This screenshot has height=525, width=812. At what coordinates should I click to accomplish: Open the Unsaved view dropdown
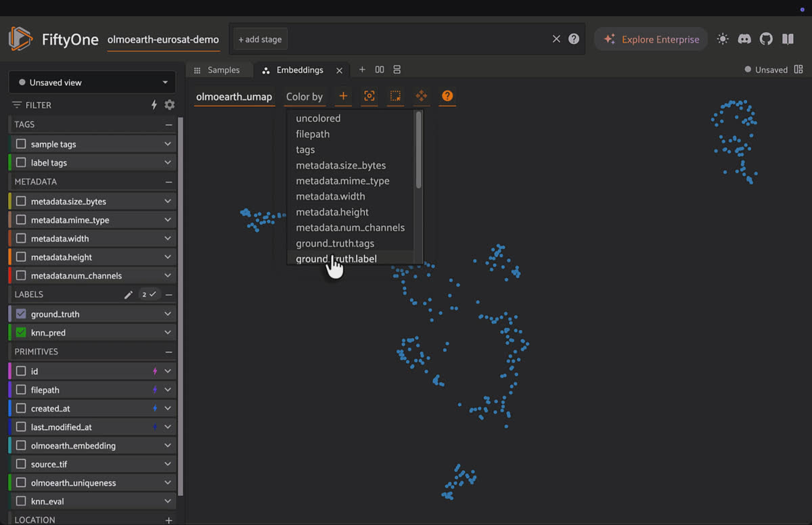click(x=92, y=83)
